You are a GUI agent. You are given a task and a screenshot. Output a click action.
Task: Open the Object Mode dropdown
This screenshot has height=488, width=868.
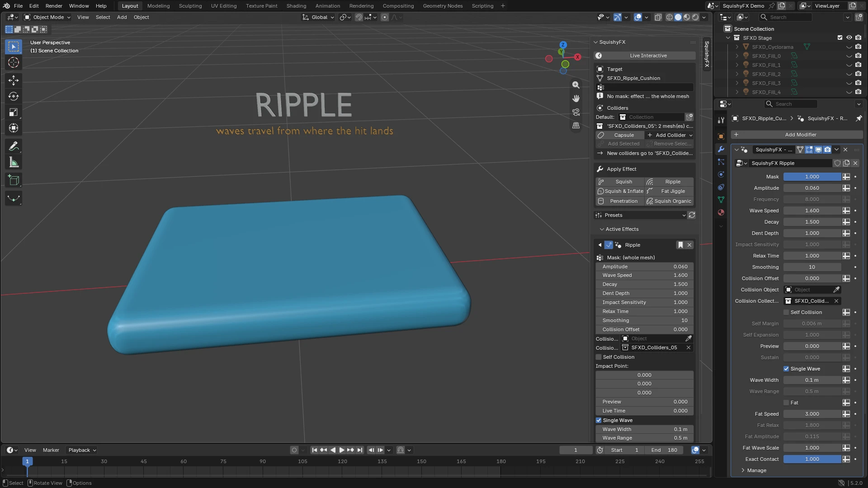click(47, 17)
